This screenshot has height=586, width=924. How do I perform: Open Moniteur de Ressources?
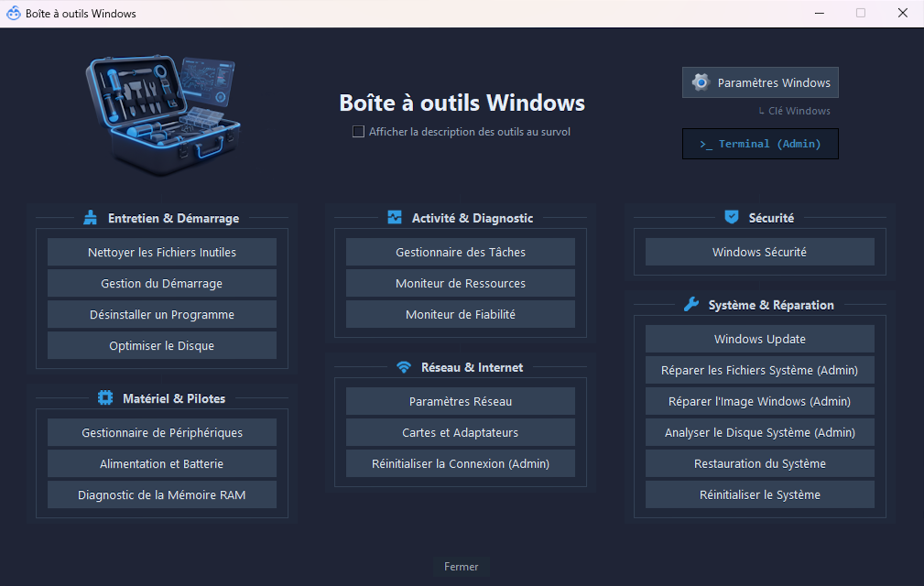click(x=461, y=283)
